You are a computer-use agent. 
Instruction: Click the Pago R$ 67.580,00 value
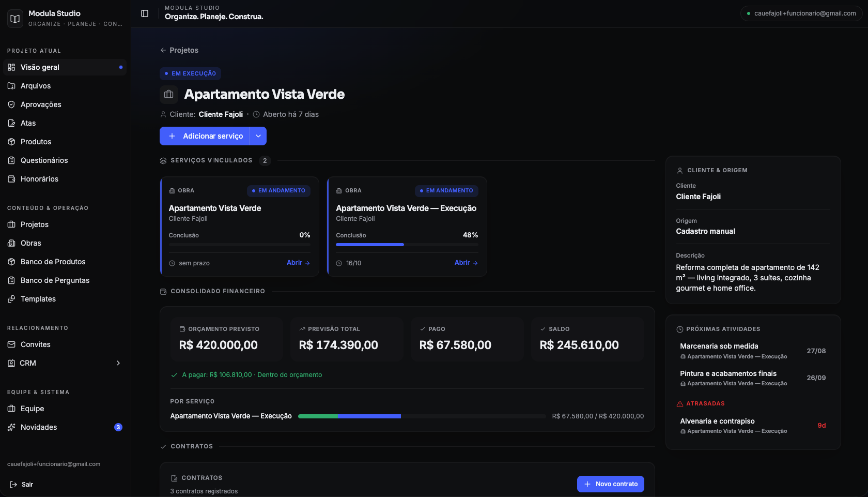(455, 345)
